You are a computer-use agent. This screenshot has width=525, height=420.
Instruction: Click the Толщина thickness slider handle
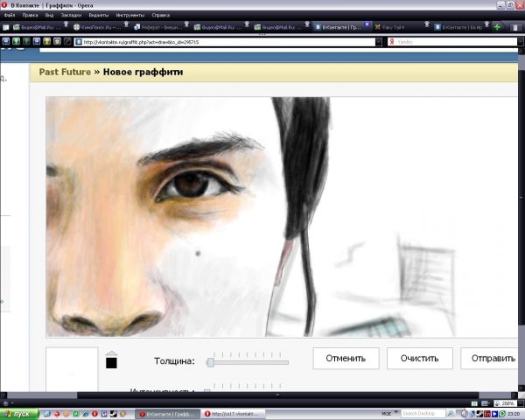[x=210, y=361]
